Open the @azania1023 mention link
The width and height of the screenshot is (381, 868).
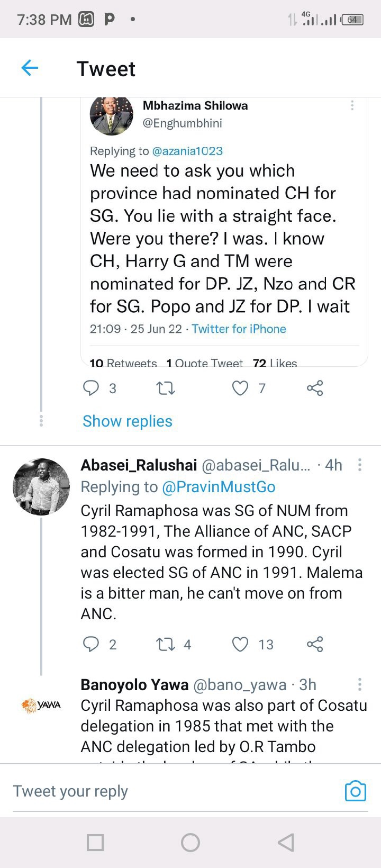click(x=187, y=151)
